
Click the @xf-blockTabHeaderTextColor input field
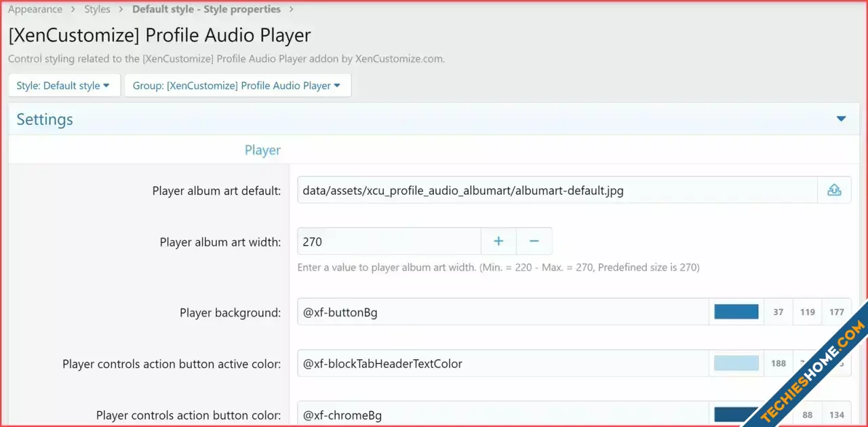point(503,363)
